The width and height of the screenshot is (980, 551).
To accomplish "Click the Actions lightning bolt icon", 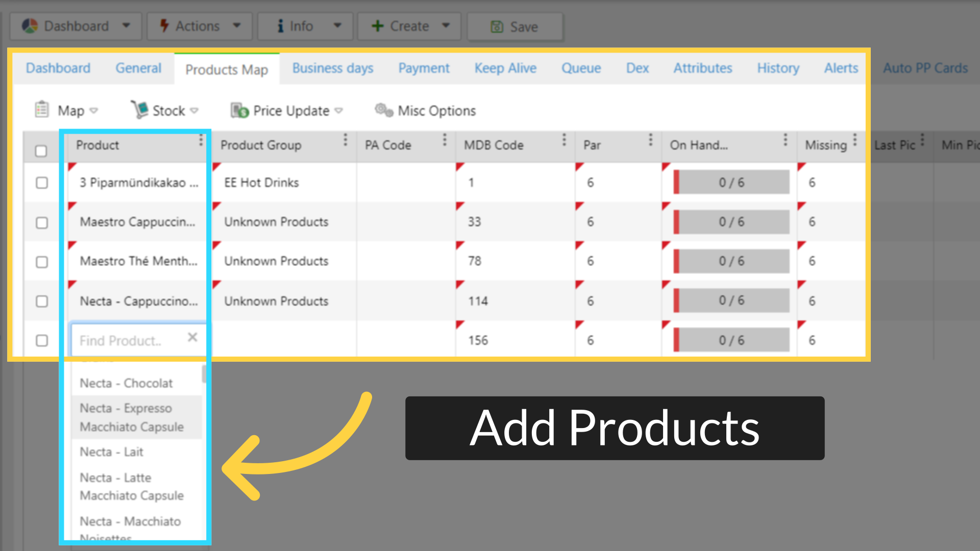I will tap(164, 26).
